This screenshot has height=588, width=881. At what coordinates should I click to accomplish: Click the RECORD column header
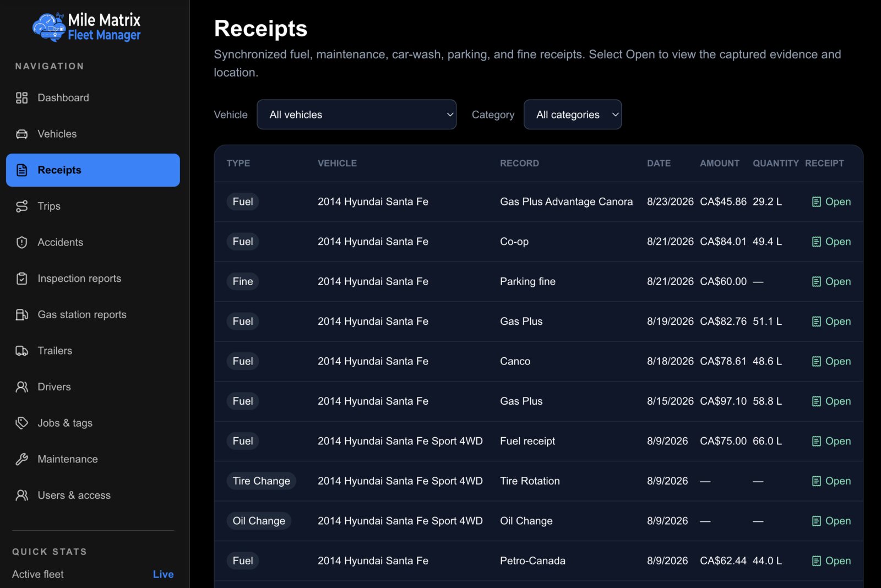519,164
